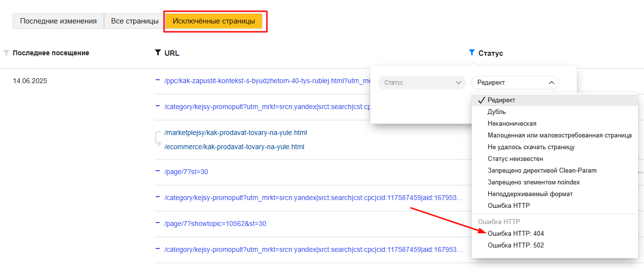Switch to the Последние изменения tab

coord(58,22)
